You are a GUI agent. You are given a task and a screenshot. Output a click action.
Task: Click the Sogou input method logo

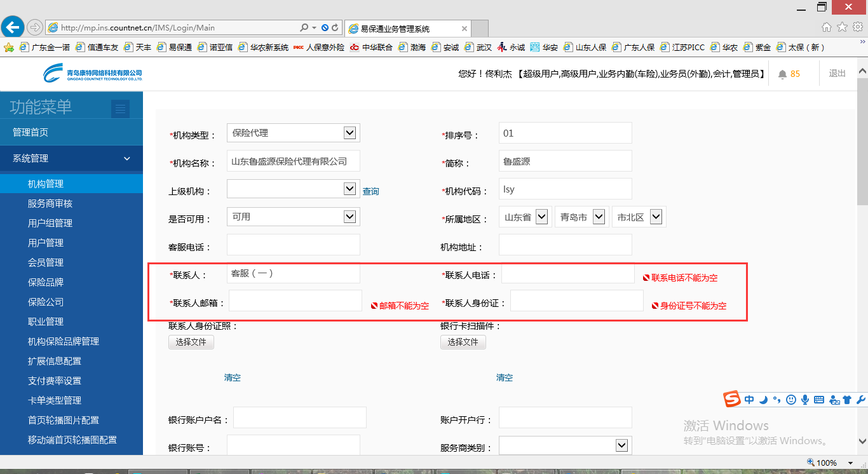point(733,400)
